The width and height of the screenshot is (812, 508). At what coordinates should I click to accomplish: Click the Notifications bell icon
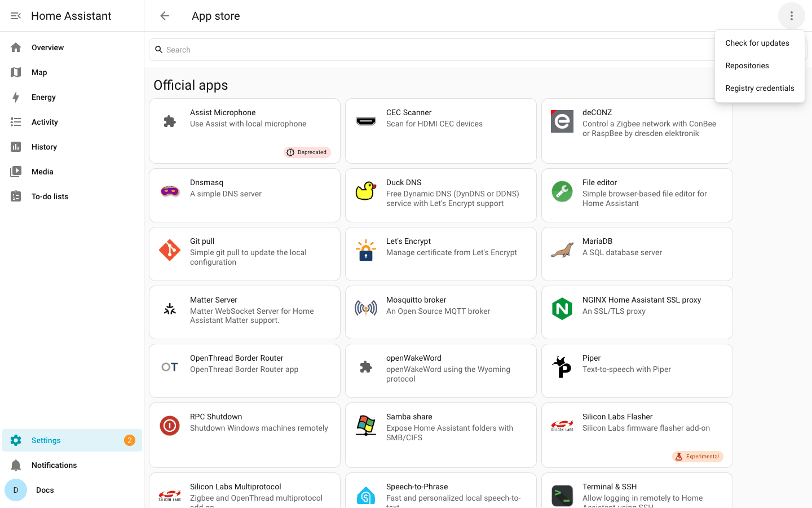click(x=16, y=465)
